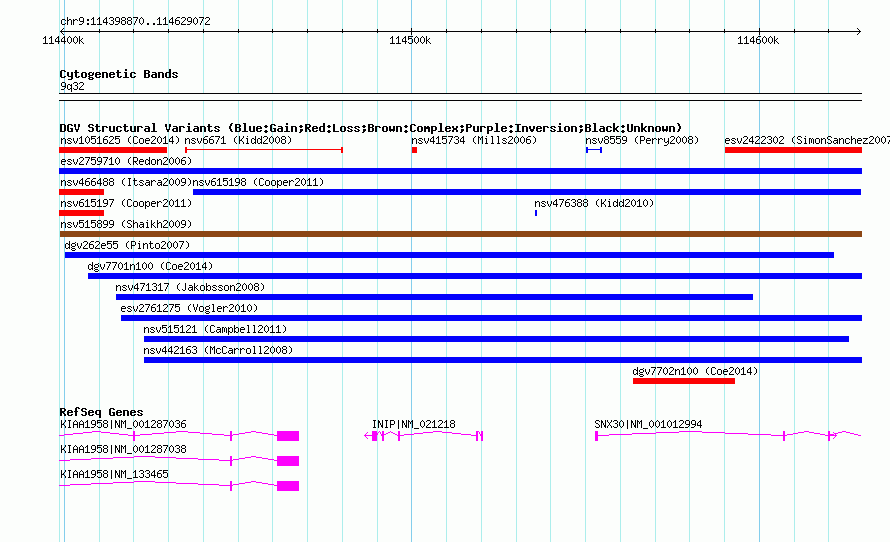Viewport: 890px width, 542px height.
Task: Open the esv2761275 (Vogler2010) label
Action: click(x=189, y=308)
